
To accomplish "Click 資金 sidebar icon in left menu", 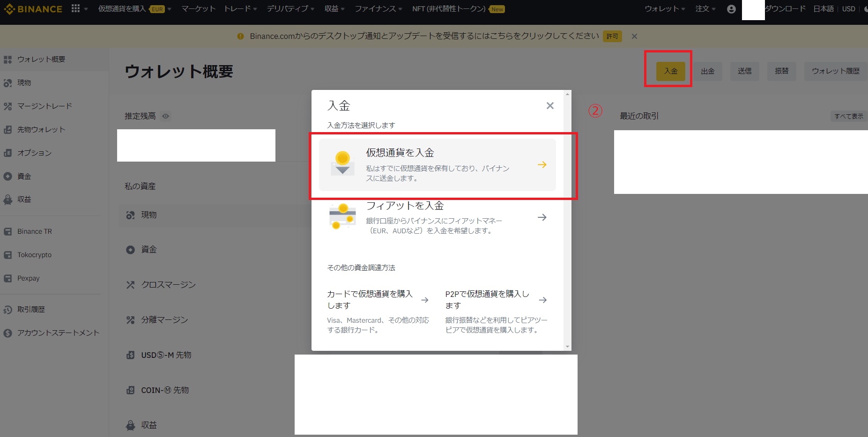I will [x=7, y=177].
